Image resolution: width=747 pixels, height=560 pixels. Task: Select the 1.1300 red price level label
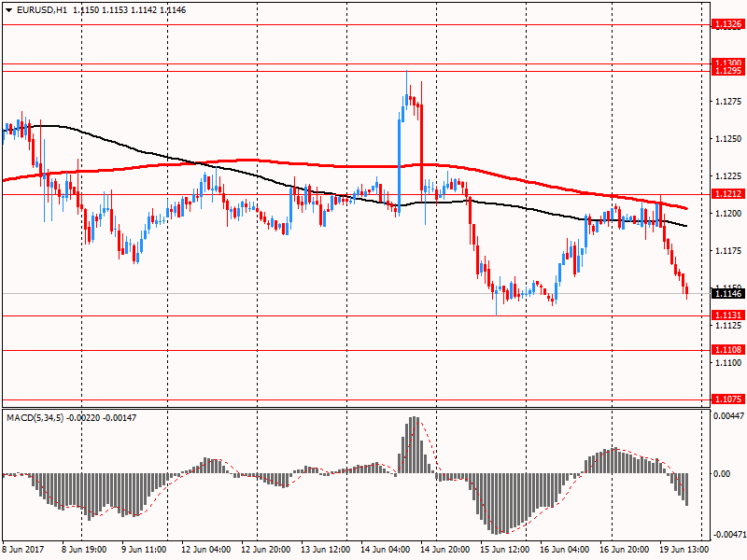click(x=728, y=63)
